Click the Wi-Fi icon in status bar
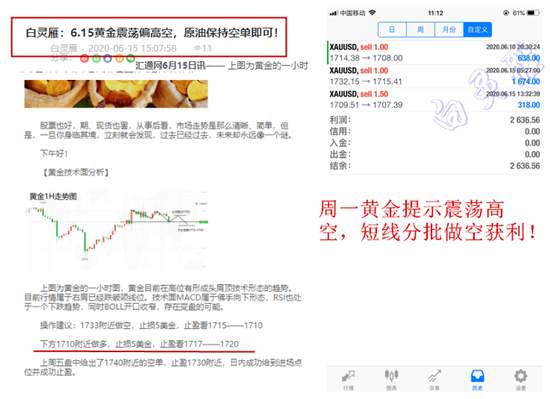Image resolution: width=550 pixels, height=399 pixels. (372, 13)
